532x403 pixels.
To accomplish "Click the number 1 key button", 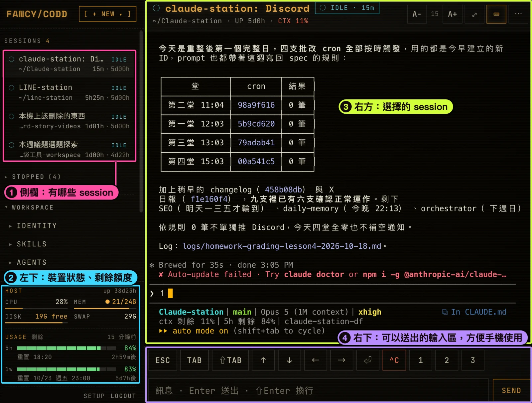I will click(x=421, y=360).
